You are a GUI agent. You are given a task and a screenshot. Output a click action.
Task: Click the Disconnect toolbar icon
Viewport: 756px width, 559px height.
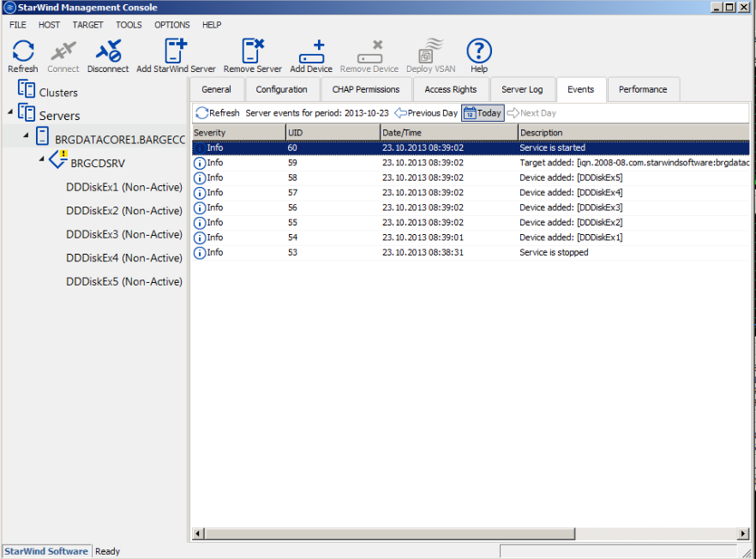click(108, 51)
